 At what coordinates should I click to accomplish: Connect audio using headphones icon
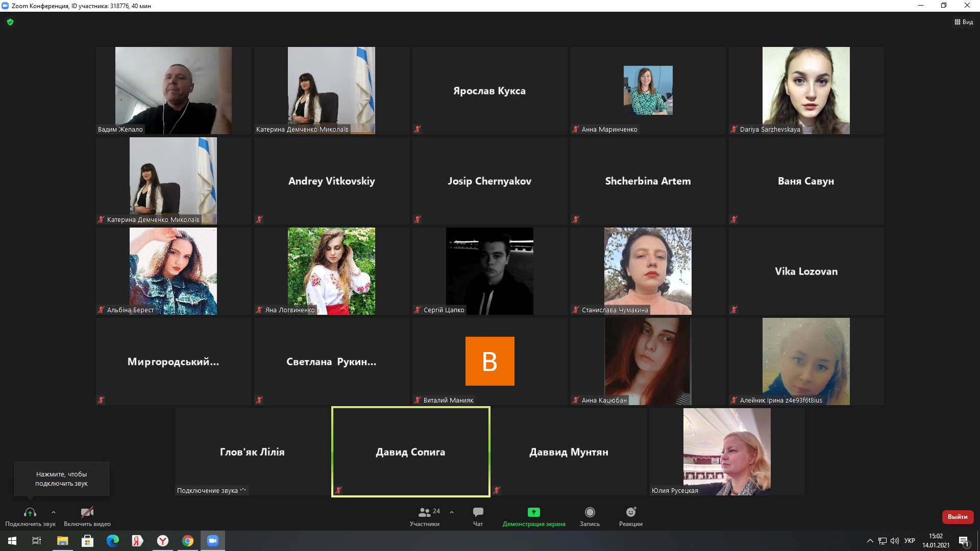(30, 512)
